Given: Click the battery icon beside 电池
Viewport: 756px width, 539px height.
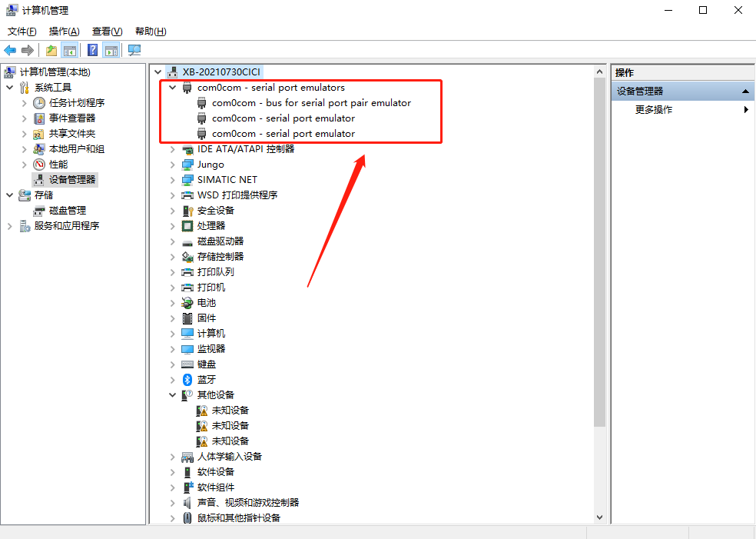Looking at the screenshot, I should 187,303.
